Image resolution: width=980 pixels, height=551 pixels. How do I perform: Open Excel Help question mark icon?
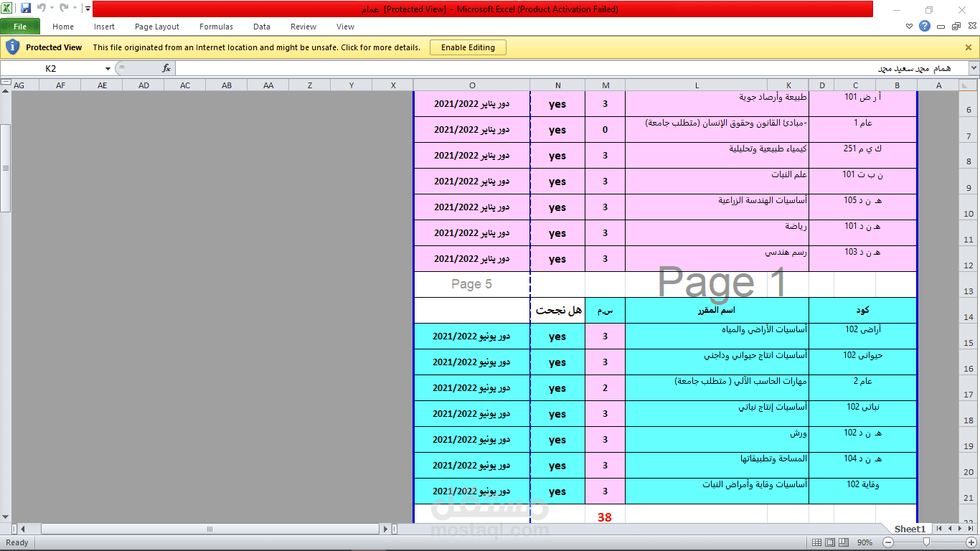[x=925, y=27]
